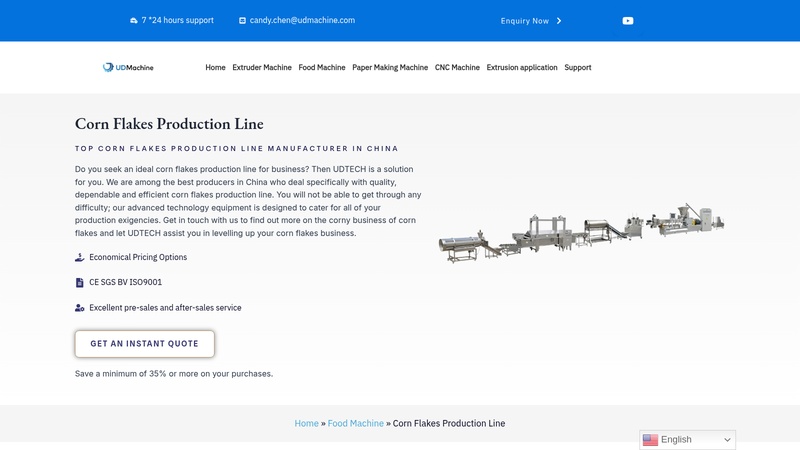This screenshot has width=800, height=450.
Task: Open the YouTube icon link
Action: pyautogui.click(x=628, y=21)
